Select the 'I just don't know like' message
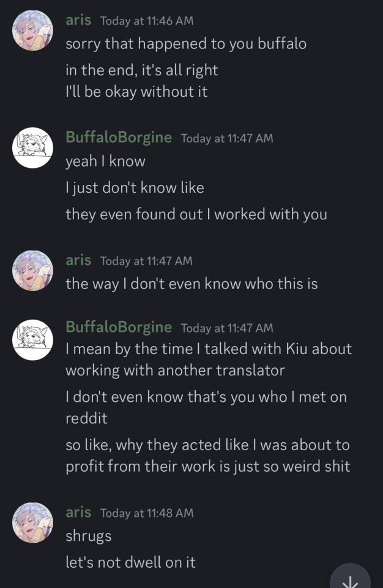The image size is (383, 588). 135,187
